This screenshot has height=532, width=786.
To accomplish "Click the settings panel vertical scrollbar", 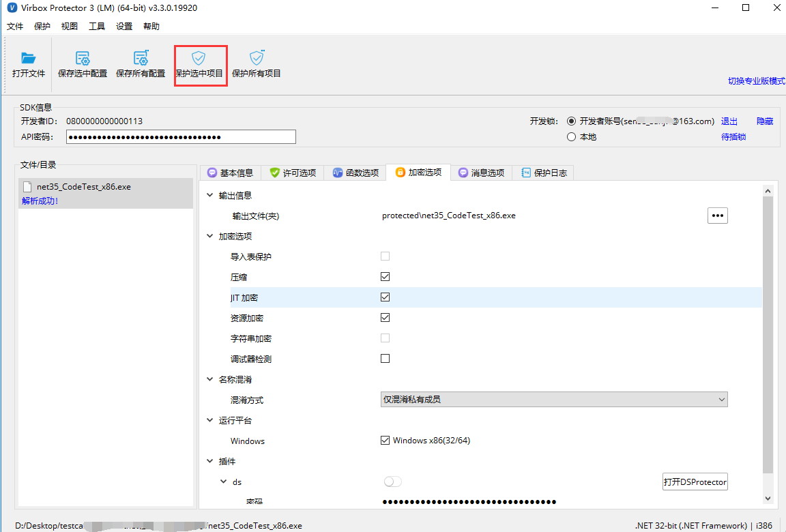I will coord(768,335).
